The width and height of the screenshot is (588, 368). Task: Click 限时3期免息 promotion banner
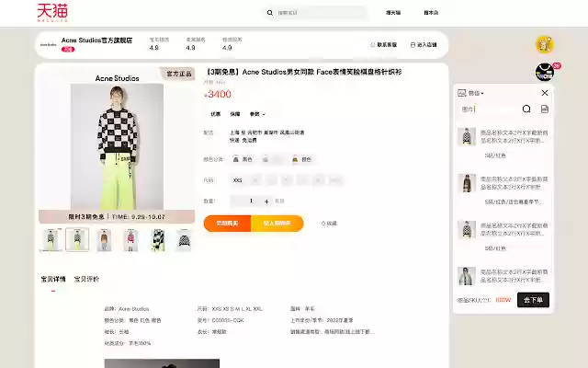pyautogui.click(x=117, y=217)
